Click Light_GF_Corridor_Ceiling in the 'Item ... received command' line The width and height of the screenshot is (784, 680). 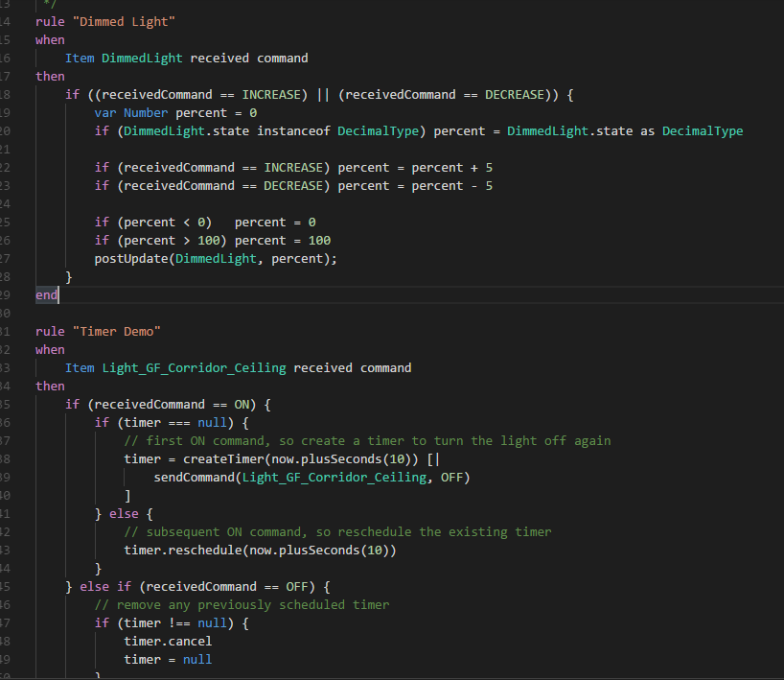pos(194,368)
